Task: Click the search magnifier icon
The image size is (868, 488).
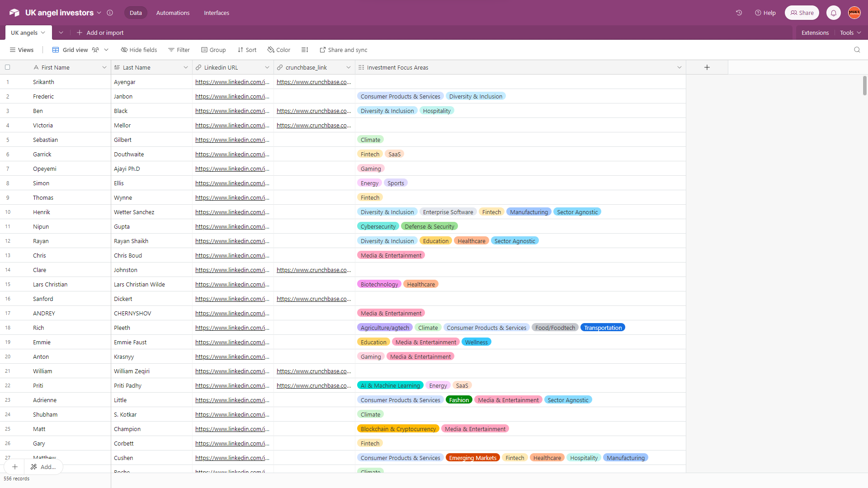Action: point(857,50)
